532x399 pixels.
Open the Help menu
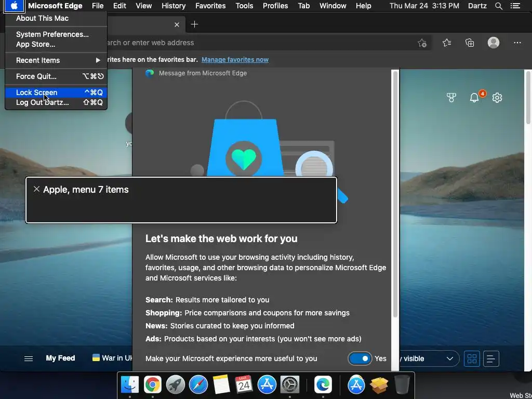pyautogui.click(x=363, y=6)
